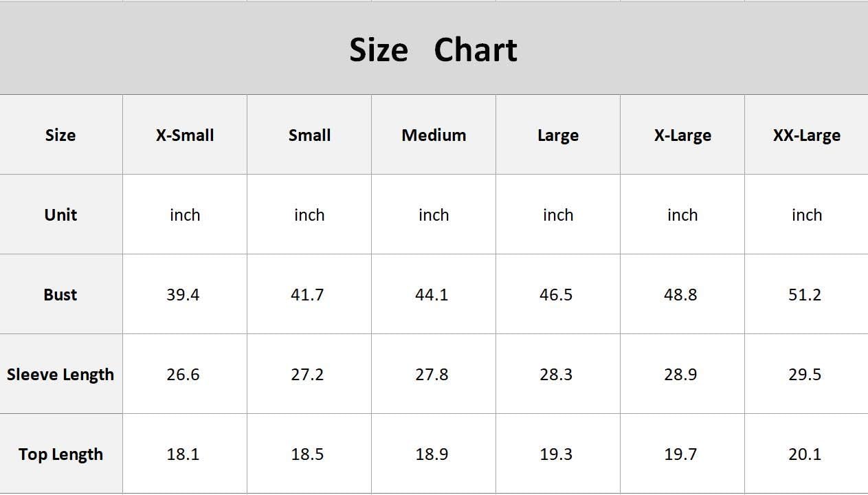
Task: Click the sleeve length cell 27.2
Action: 309,374
